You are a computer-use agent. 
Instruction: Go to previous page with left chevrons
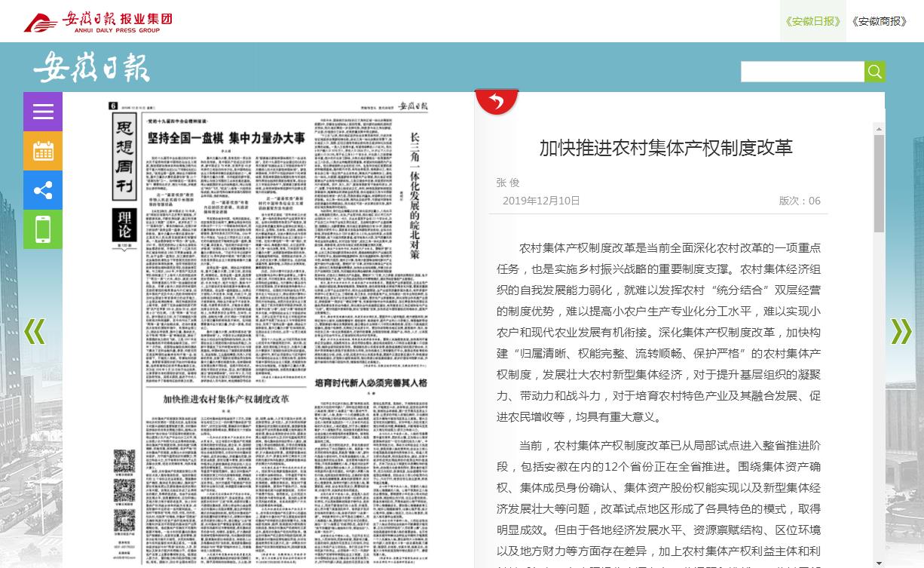point(35,331)
